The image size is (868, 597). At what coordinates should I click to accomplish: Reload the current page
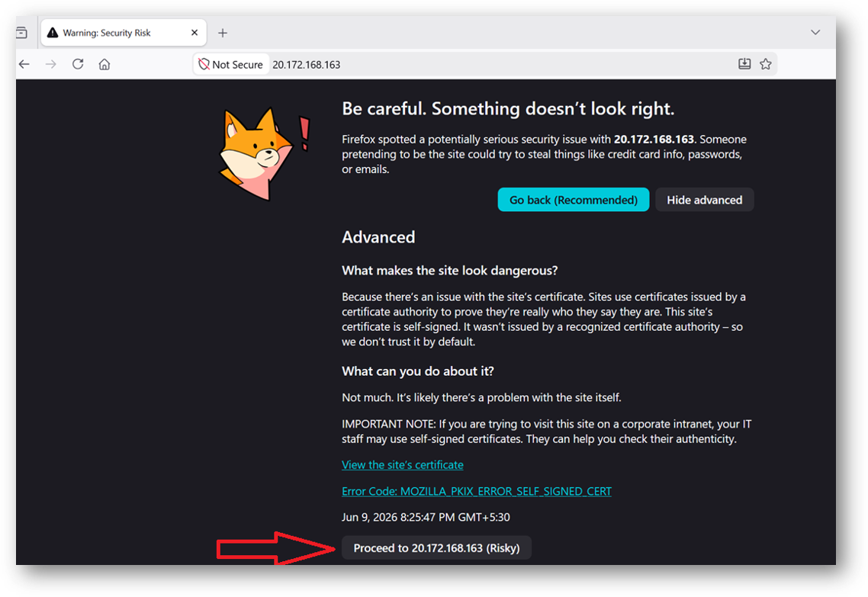pos(78,64)
